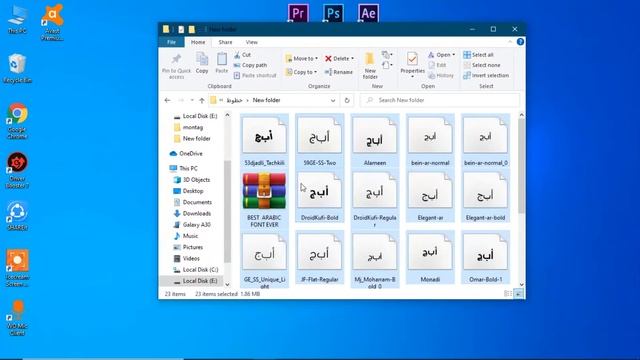Open the Move to dropdown
The height and width of the screenshot is (360, 640).
[x=302, y=58]
